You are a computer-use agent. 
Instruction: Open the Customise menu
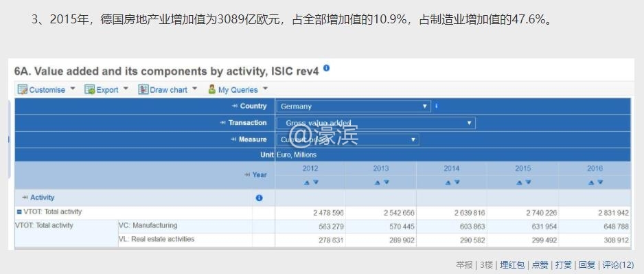point(47,89)
